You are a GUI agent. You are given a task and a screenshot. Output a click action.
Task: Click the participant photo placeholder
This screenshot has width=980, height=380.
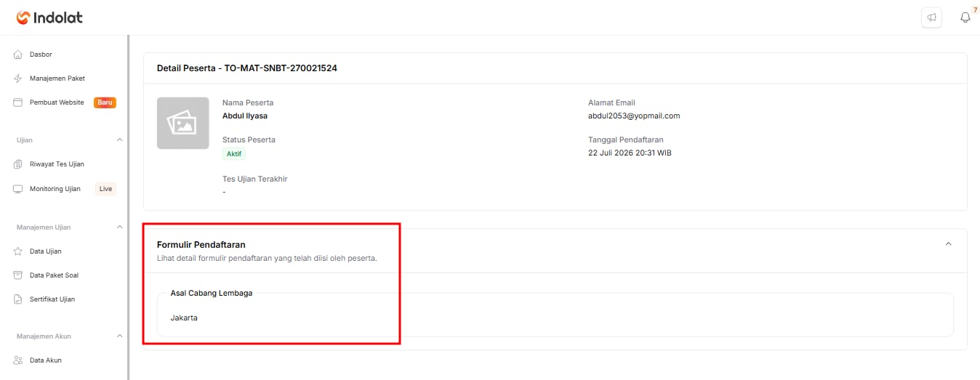pos(183,124)
